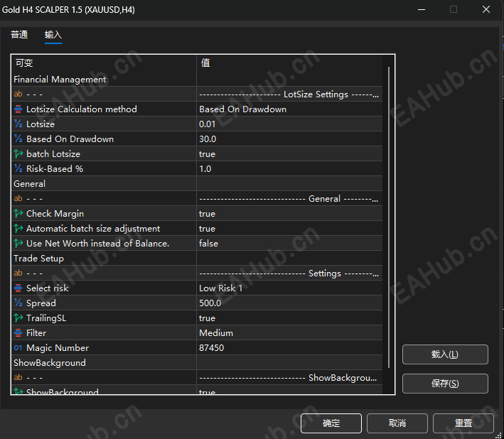Toggle the TrailingSL true value
This screenshot has height=439, width=504.
pyautogui.click(x=289, y=318)
